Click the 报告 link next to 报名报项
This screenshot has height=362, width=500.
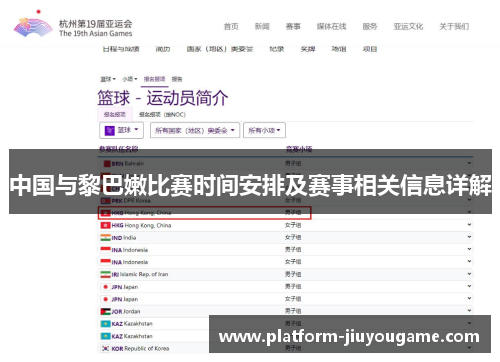tap(177, 79)
